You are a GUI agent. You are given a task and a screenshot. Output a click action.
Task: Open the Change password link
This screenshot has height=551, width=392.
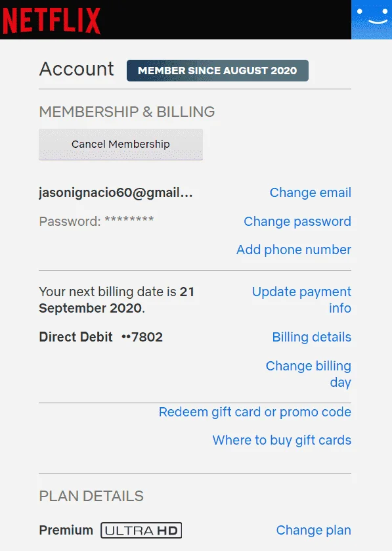click(x=297, y=221)
